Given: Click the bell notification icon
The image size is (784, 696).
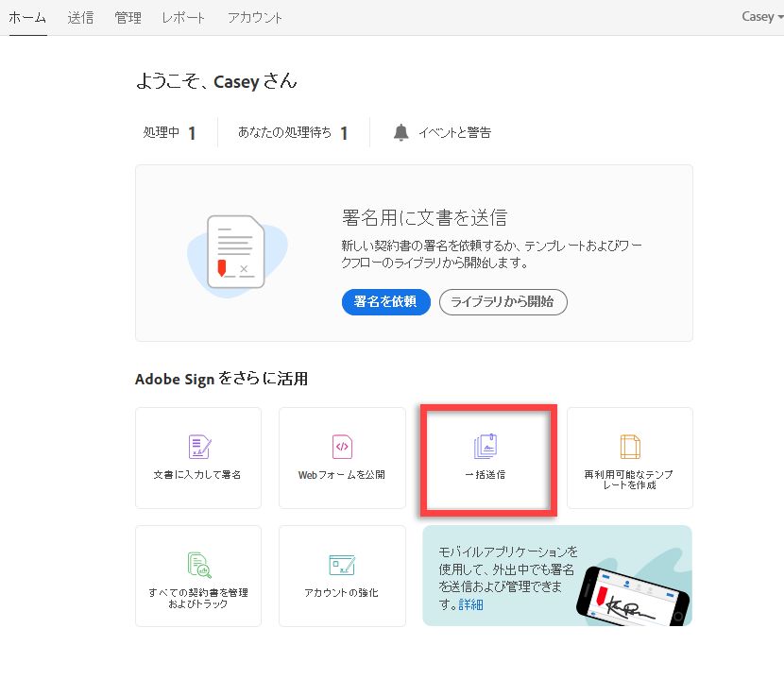Looking at the screenshot, I should pyautogui.click(x=401, y=132).
